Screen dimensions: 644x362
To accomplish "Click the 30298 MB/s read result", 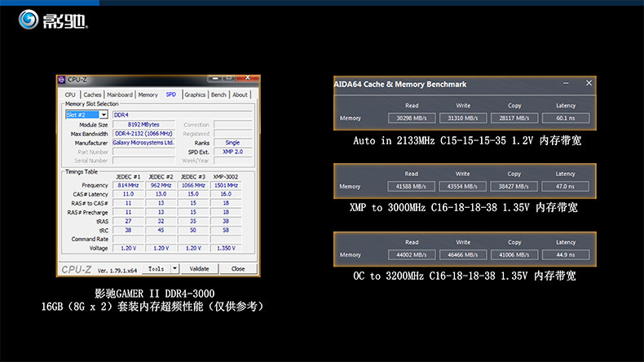I will pyautogui.click(x=411, y=118).
